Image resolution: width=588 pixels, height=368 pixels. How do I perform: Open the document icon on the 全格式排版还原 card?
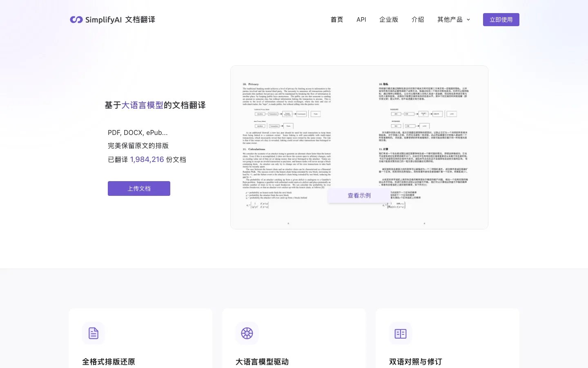tap(94, 333)
